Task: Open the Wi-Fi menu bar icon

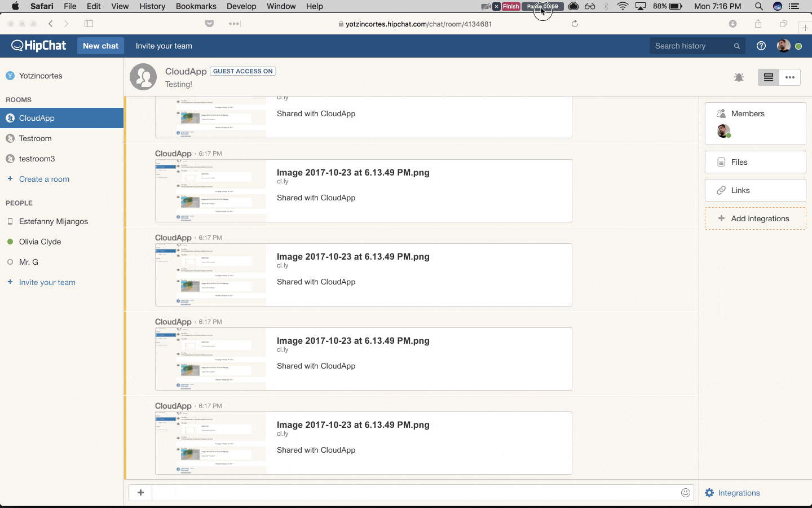Action: pos(623,6)
